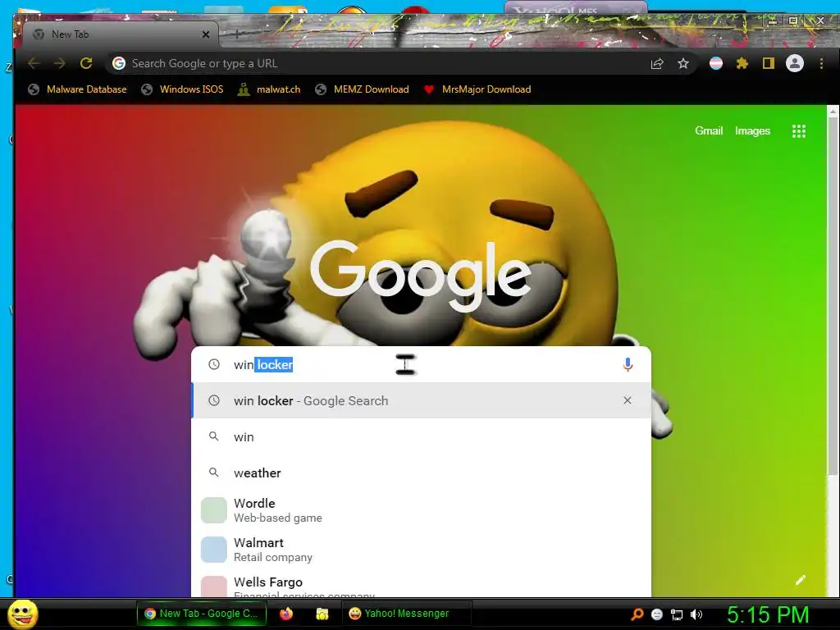This screenshot has width=840, height=630.
Task: Open MEMZ Download bookmark
Action: tap(362, 89)
